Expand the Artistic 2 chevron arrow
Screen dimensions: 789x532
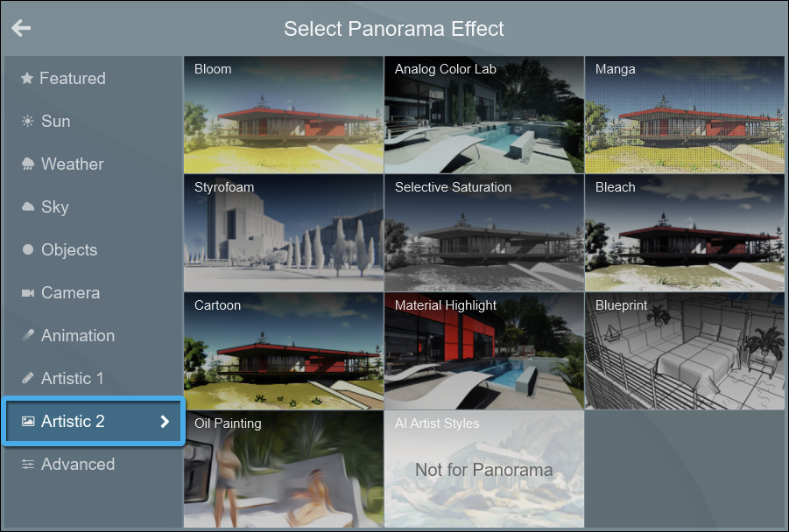pos(165,422)
